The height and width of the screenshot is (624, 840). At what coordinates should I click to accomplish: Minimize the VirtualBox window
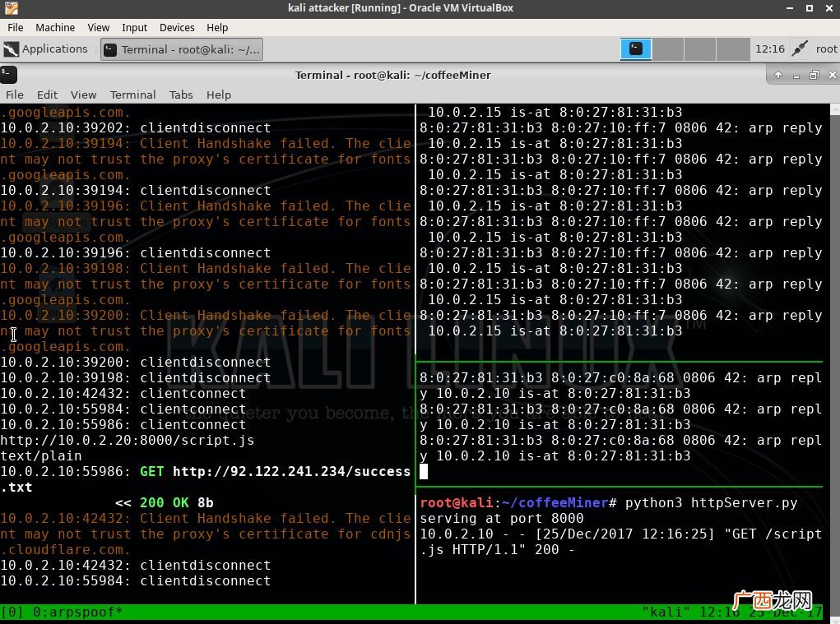point(790,8)
